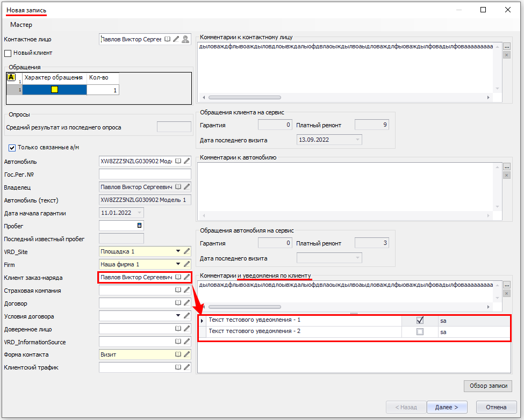Click pencil icon next to Договор field

(x=186, y=303)
